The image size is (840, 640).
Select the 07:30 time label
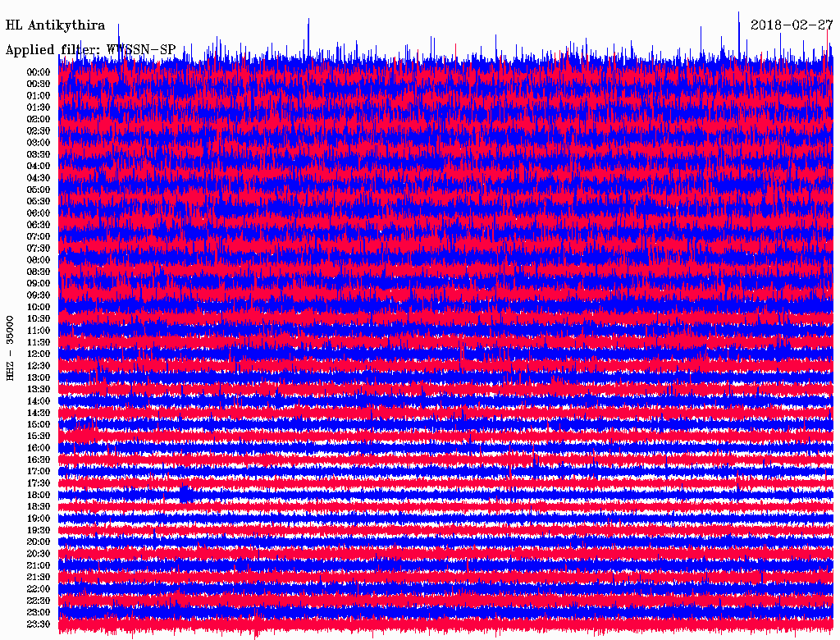tap(39, 248)
